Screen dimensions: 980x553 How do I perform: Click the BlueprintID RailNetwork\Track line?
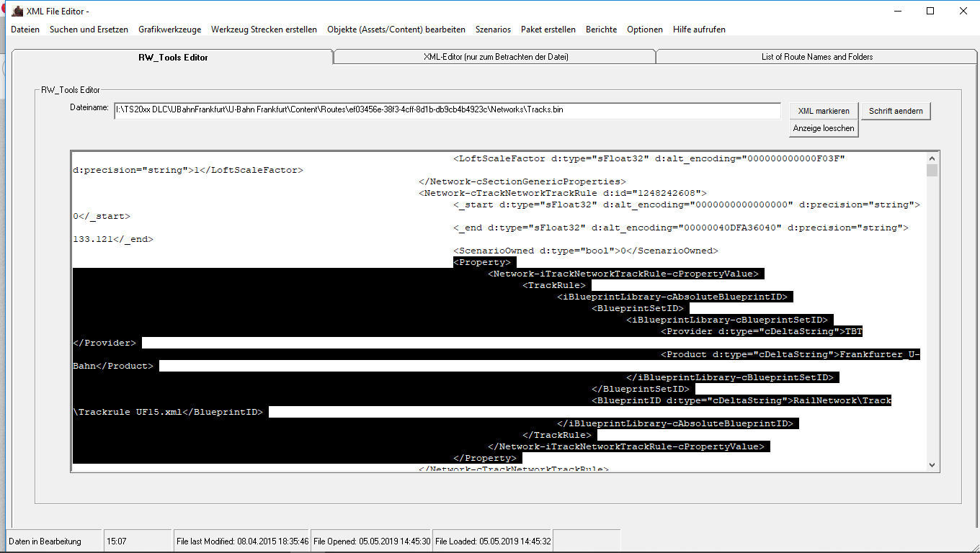point(741,400)
